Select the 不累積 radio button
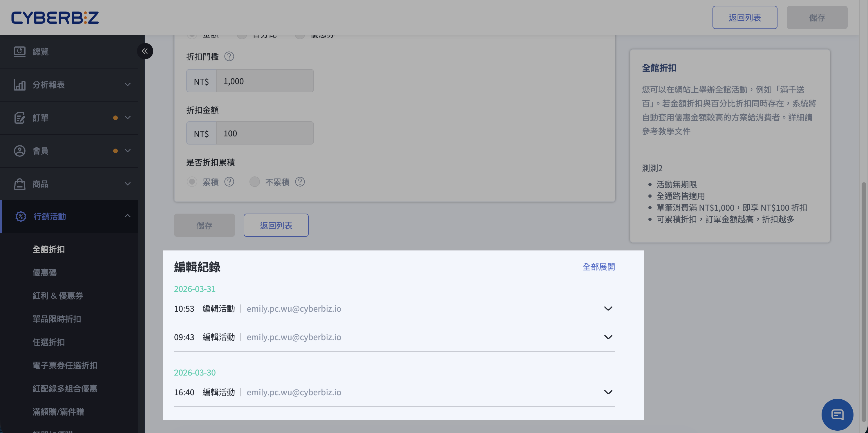This screenshot has height=433, width=868. click(x=255, y=182)
